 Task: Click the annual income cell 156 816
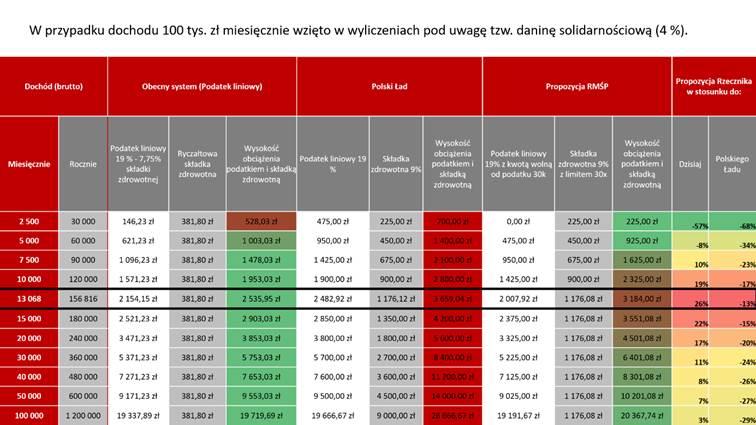pyautogui.click(x=83, y=298)
